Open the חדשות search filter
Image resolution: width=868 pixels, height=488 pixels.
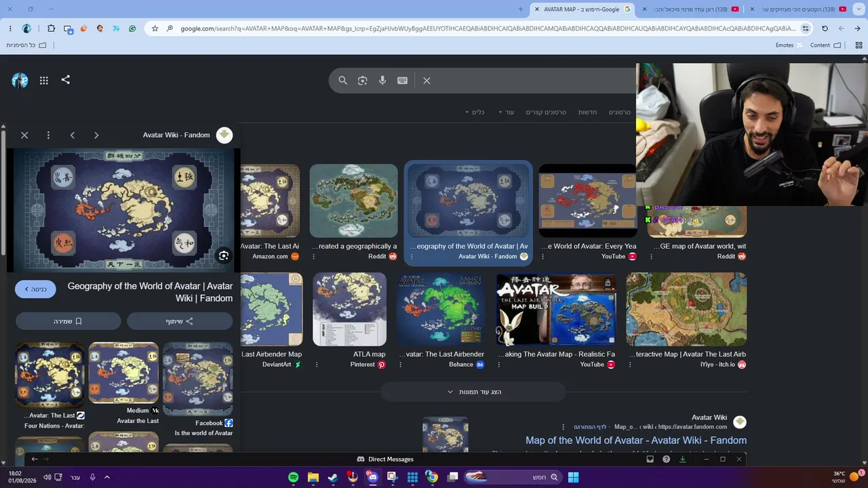pos(587,112)
